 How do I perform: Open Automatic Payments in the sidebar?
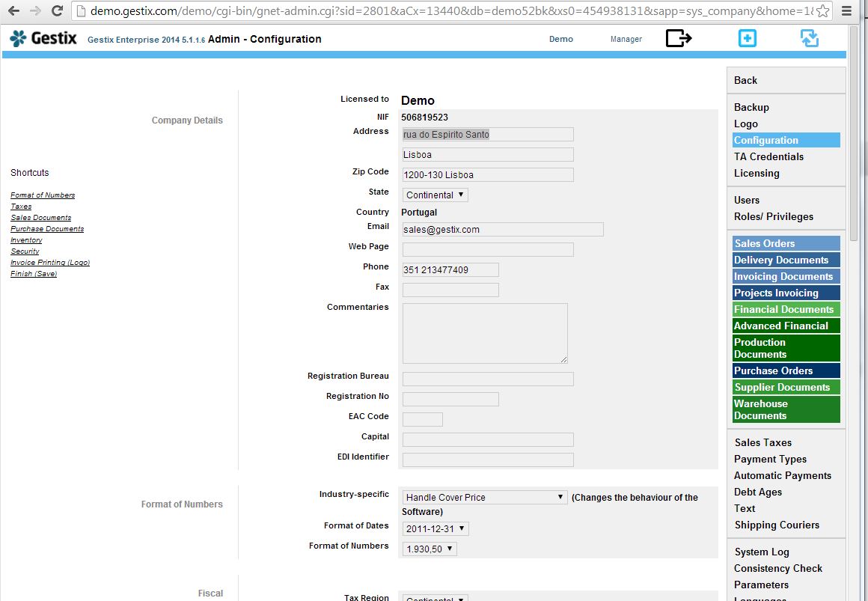pyautogui.click(x=782, y=476)
